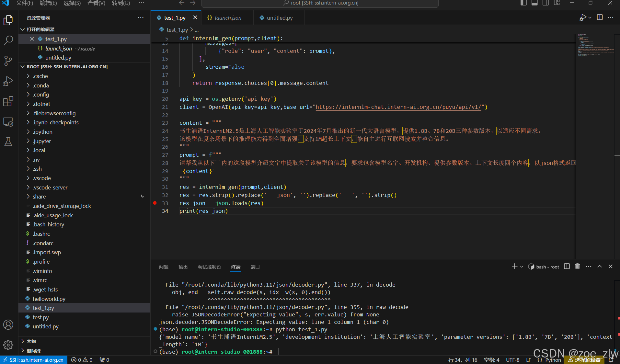Open the 文件(F) menu

[x=24, y=3]
